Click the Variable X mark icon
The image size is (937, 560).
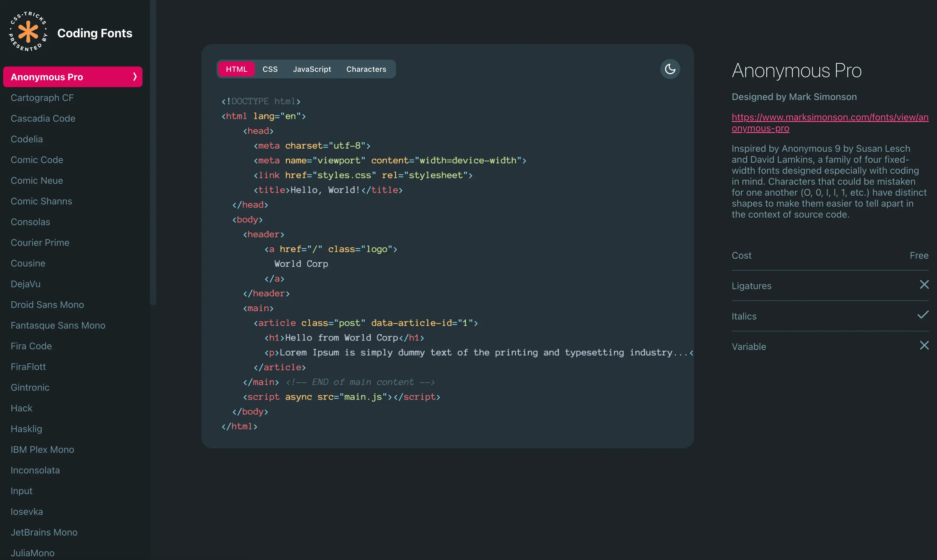pos(924,345)
